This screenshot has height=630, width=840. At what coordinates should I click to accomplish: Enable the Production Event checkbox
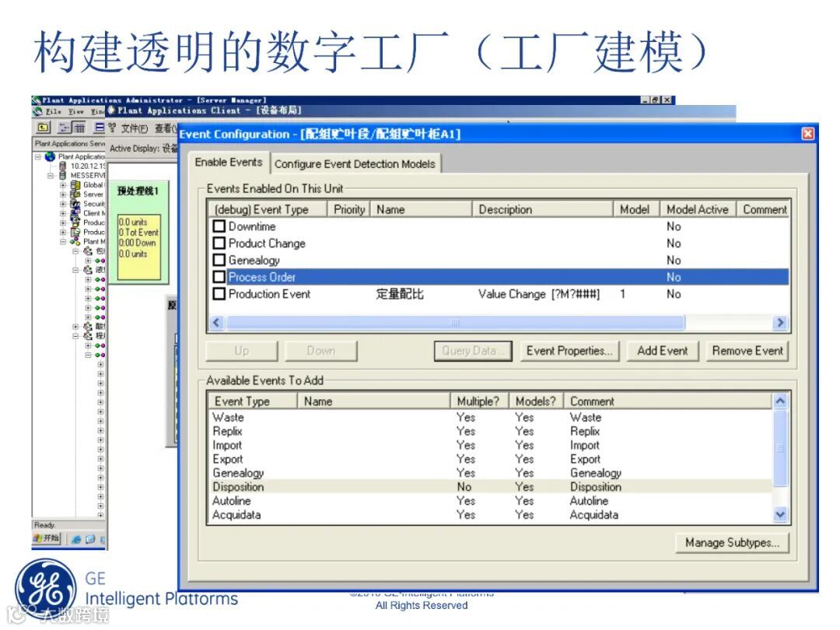(x=219, y=293)
